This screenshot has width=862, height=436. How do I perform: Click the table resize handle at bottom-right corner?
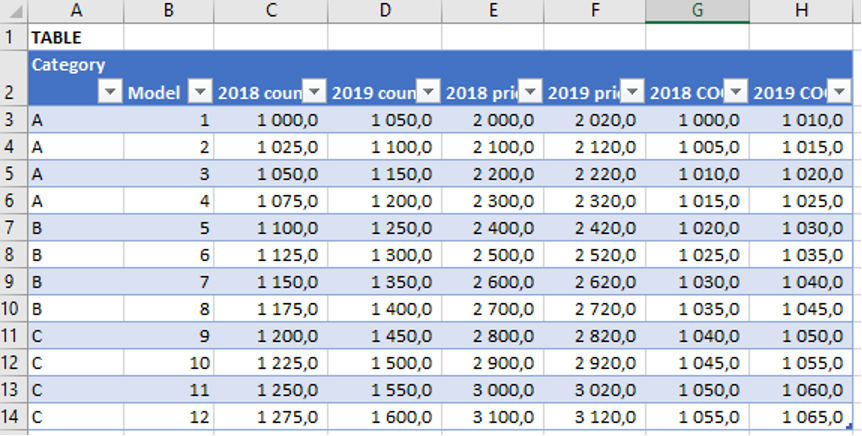(x=850, y=426)
